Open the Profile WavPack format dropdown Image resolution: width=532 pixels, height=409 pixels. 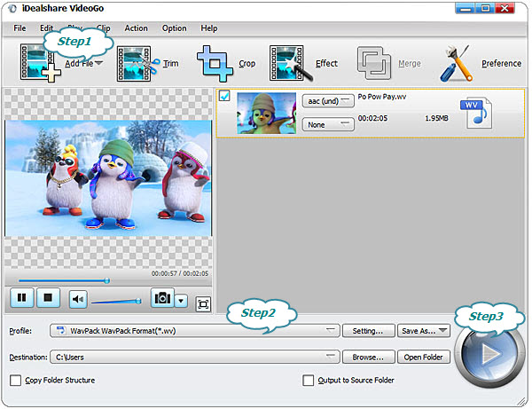click(x=195, y=331)
